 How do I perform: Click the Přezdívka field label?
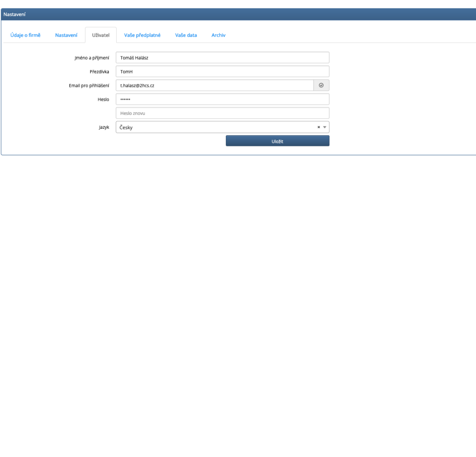point(99,72)
